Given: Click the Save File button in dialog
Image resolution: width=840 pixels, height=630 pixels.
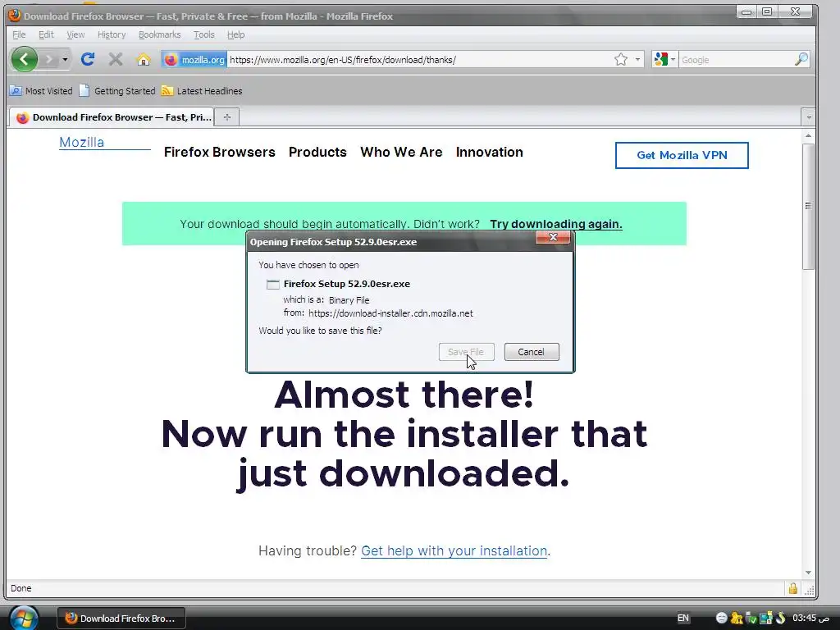Looking at the screenshot, I should pyautogui.click(x=466, y=352).
